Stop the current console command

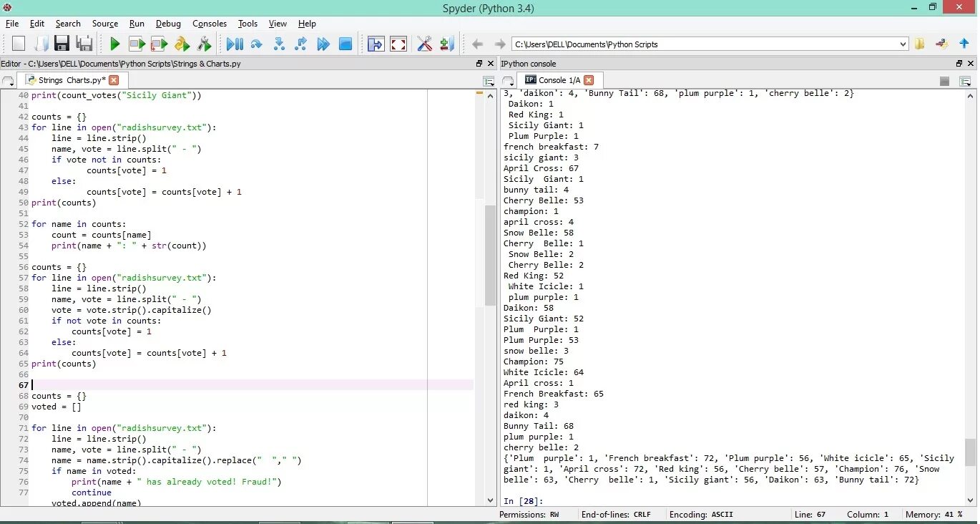click(944, 81)
